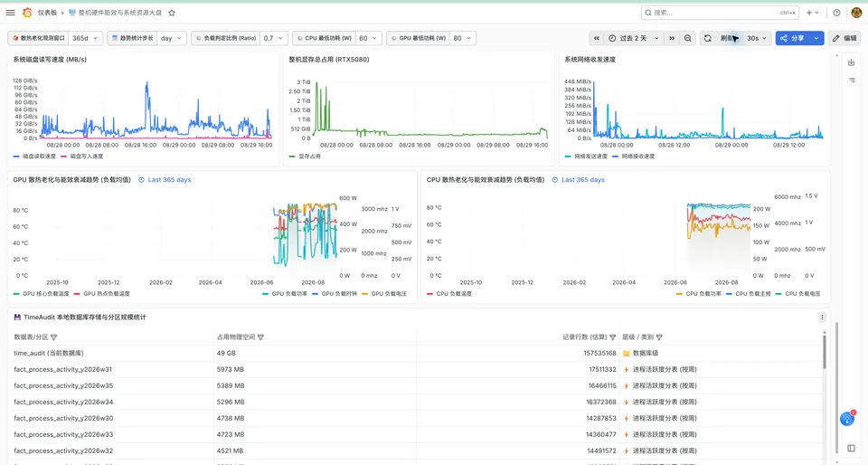Open the 过去 2 天 time range picker
The width and height of the screenshot is (868, 465).
pos(633,38)
